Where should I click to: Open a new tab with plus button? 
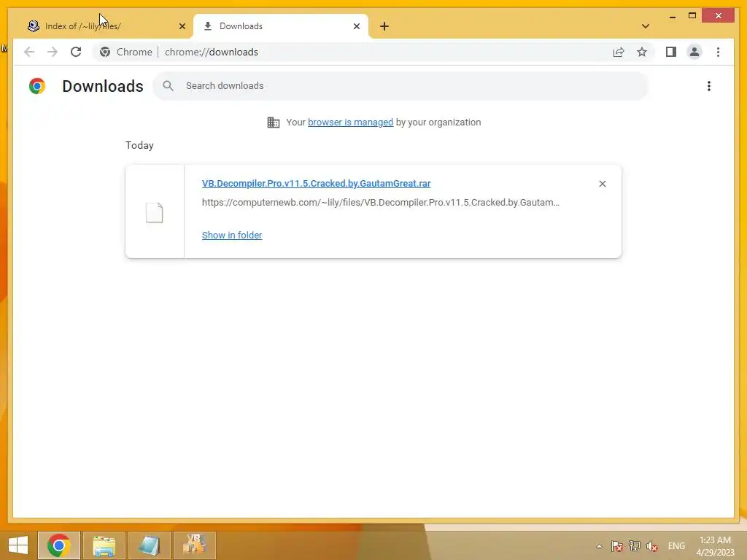pyautogui.click(x=384, y=26)
